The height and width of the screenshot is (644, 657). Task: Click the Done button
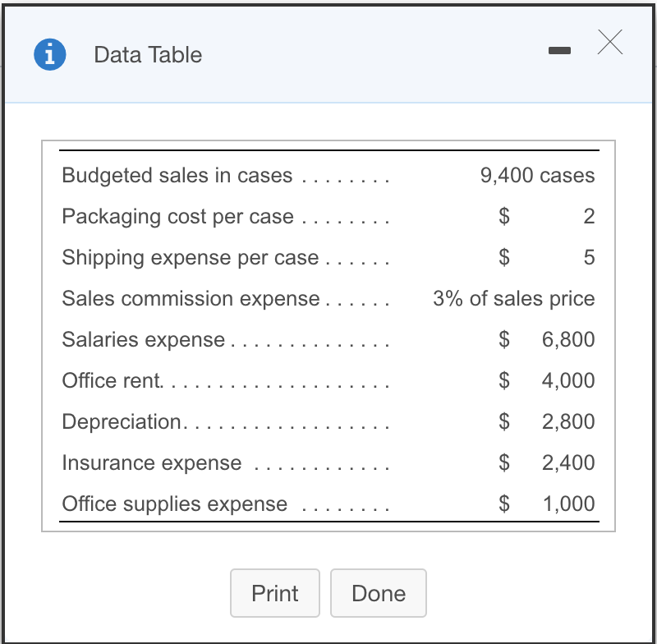379,593
